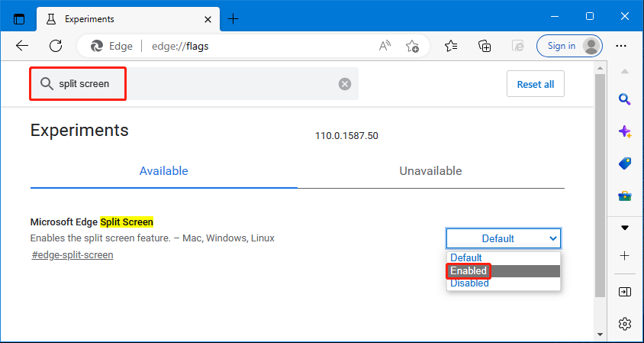Click the 'Enables the split screen feature' description
644x343 pixels.
tap(153, 238)
